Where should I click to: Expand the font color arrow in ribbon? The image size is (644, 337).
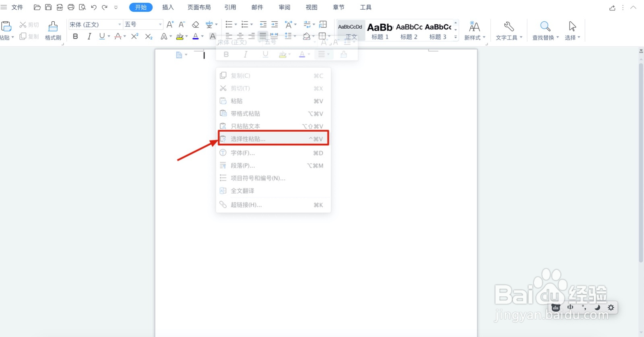(x=202, y=36)
